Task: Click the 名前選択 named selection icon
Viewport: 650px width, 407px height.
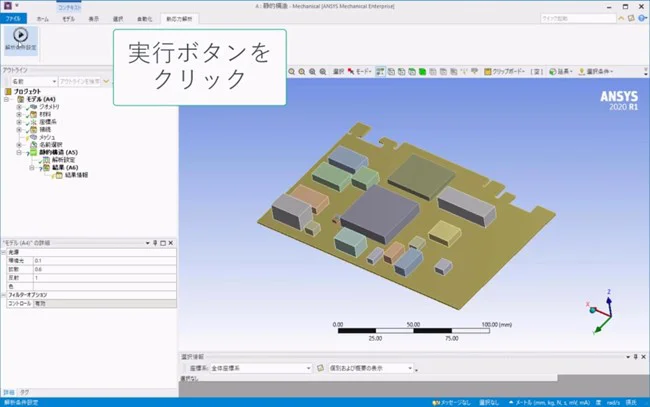Action: pyautogui.click(x=34, y=145)
